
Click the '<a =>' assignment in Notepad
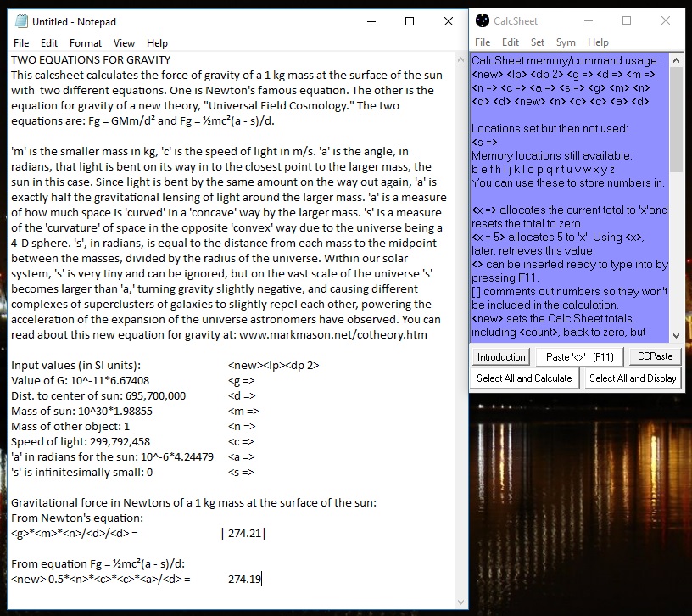[x=242, y=457]
